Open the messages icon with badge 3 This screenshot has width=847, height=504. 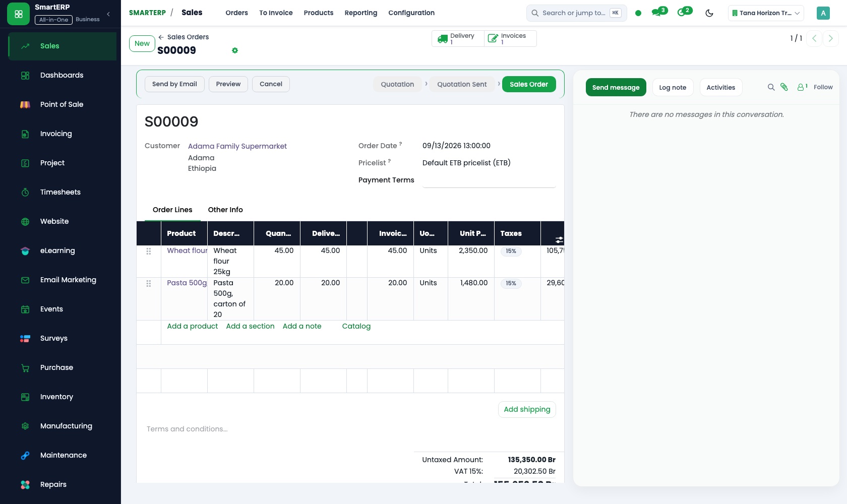coord(659,12)
